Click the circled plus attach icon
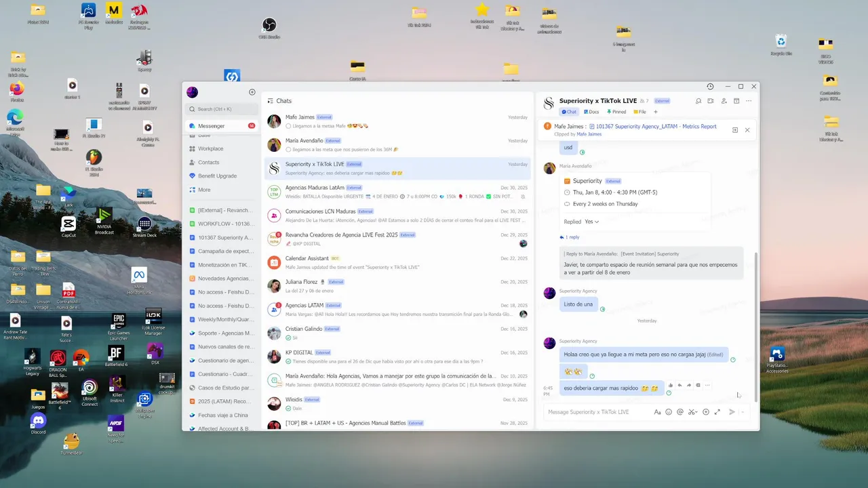Screen dimensions: 868x488 [706, 412]
